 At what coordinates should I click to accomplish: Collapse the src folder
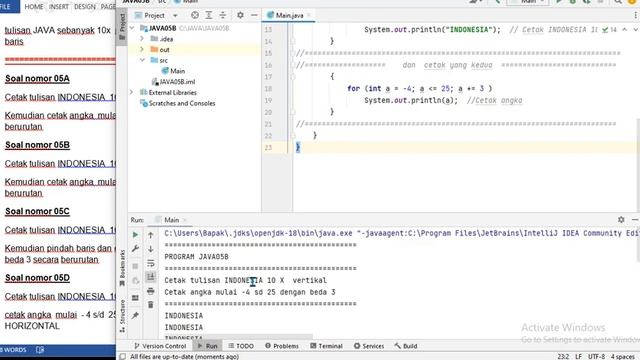click(142, 60)
